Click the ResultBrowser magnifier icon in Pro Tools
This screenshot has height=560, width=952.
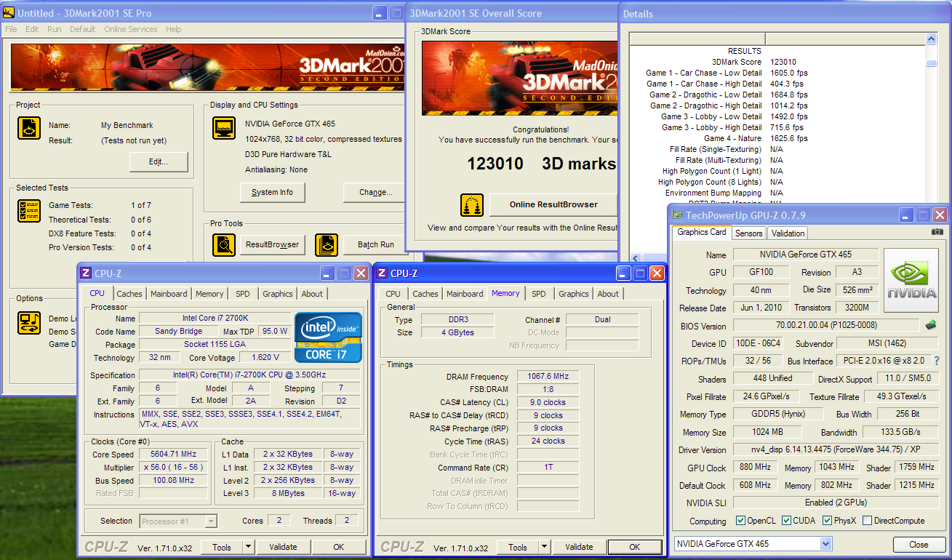pos(225,244)
